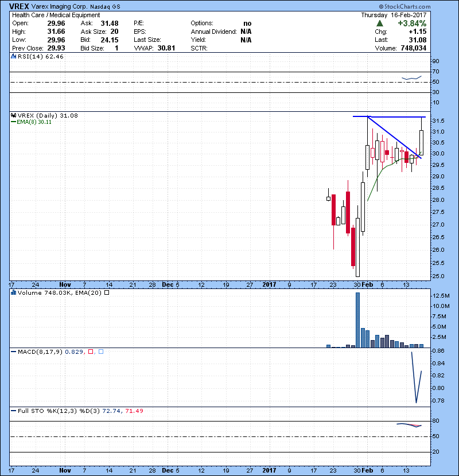Click the Dec label on the bottom date axis
This screenshot has height=476, width=459.
pyautogui.click(x=168, y=470)
